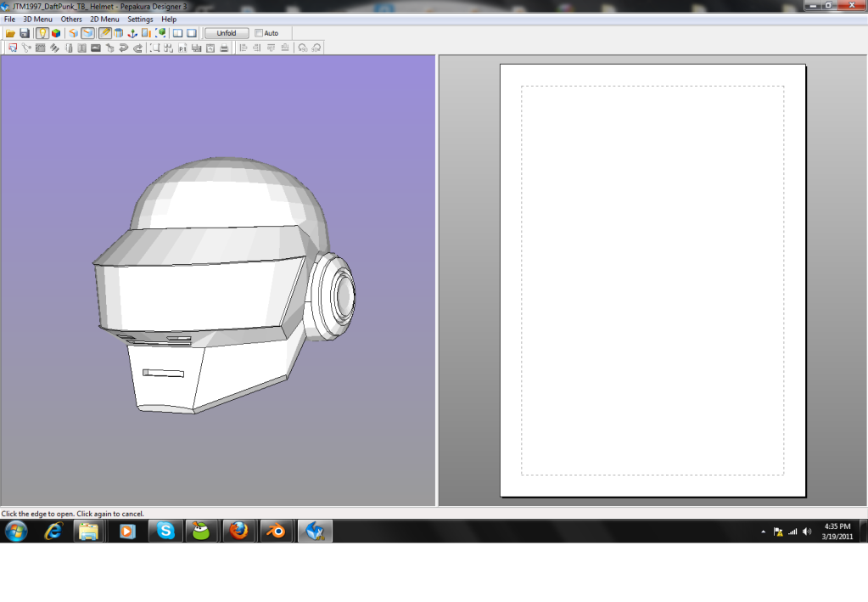The height and width of the screenshot is (602, 868).
Task: Open the 3D Menu
Action: (37, 19)
